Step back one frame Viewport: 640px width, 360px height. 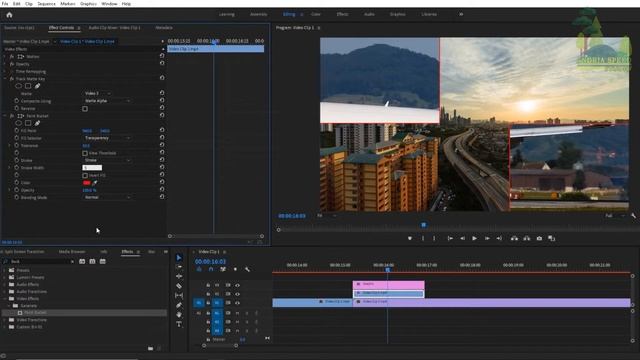click(462, 238)
